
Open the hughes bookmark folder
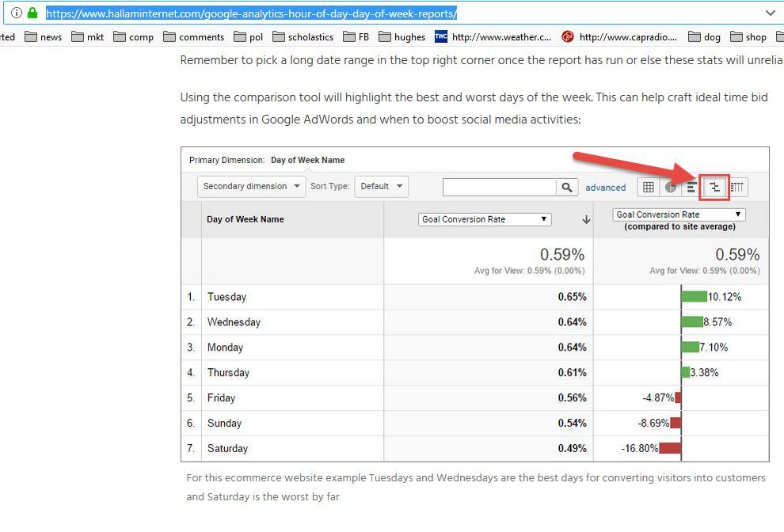click(402, 36)
